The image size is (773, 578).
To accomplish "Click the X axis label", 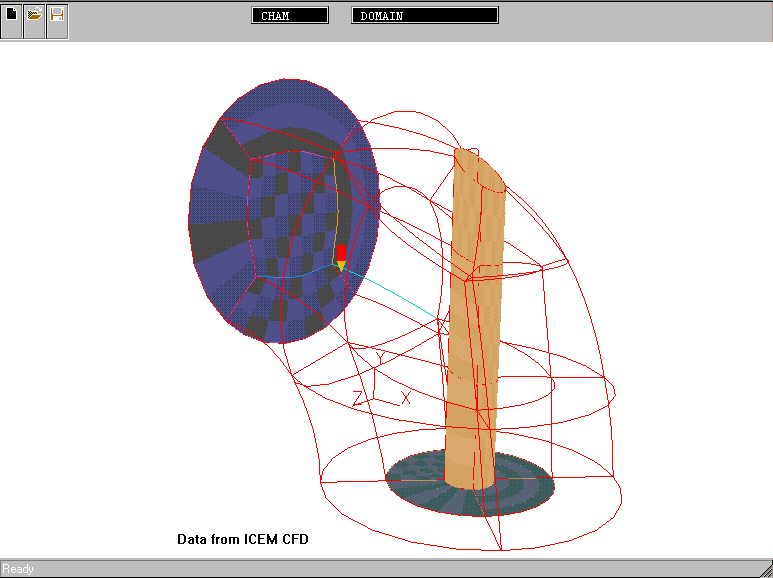I will click(x=406, y=397).
